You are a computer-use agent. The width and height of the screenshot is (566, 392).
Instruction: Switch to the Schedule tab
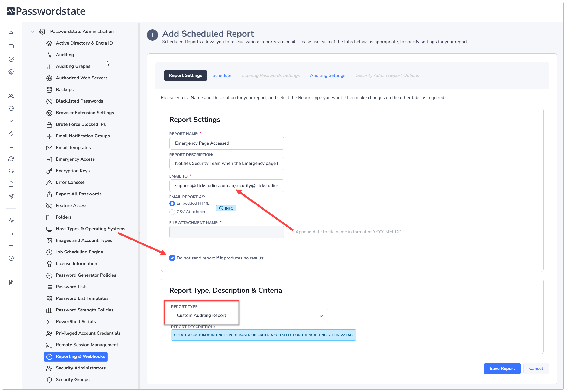pos(222,75)
